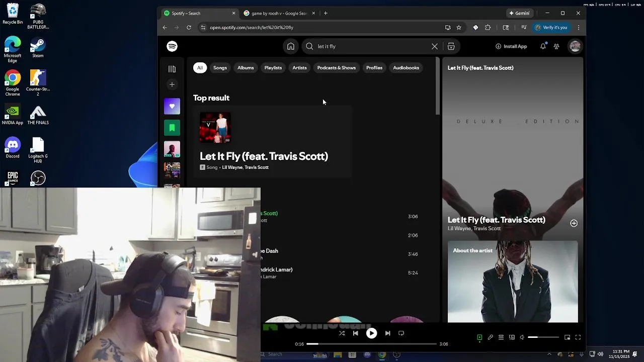Click 'Verify it's you' profile chip
This screenshot has height=362, width=644.
551,28
